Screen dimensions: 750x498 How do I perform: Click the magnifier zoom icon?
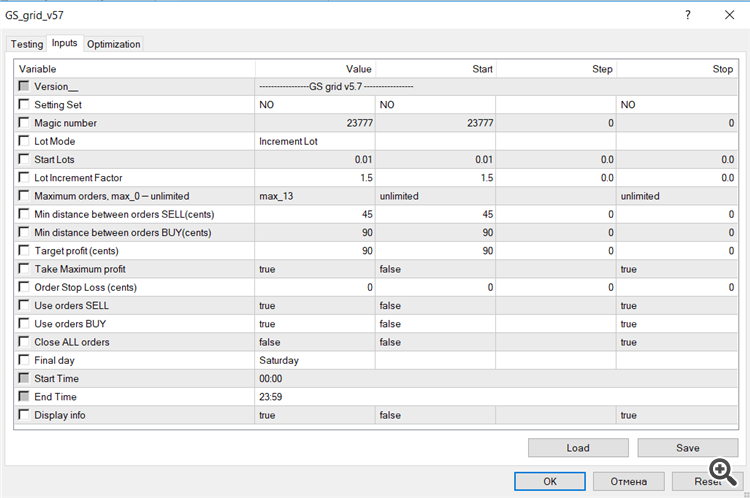click(x=723, y=472)
